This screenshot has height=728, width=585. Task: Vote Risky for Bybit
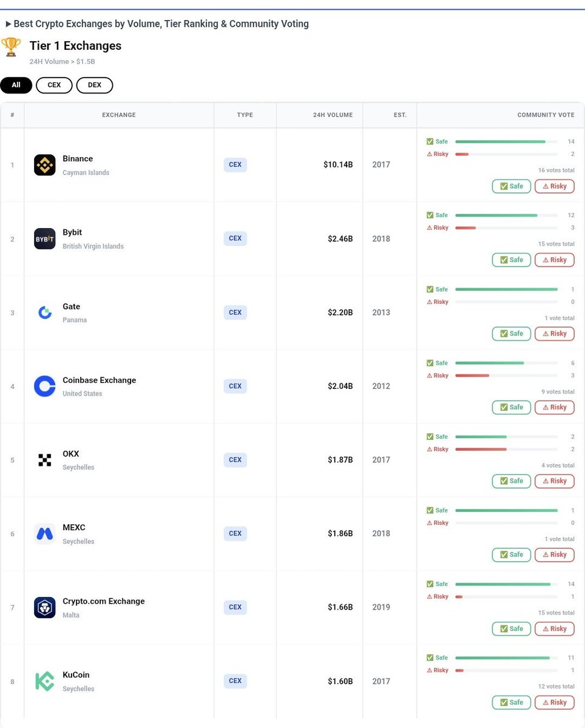coord(555,260)
